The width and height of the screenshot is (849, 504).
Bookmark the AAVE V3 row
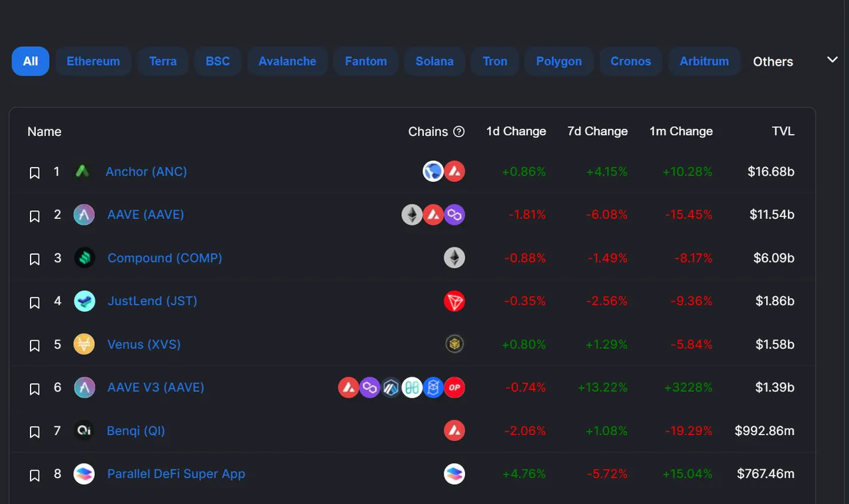pos(35,389)
